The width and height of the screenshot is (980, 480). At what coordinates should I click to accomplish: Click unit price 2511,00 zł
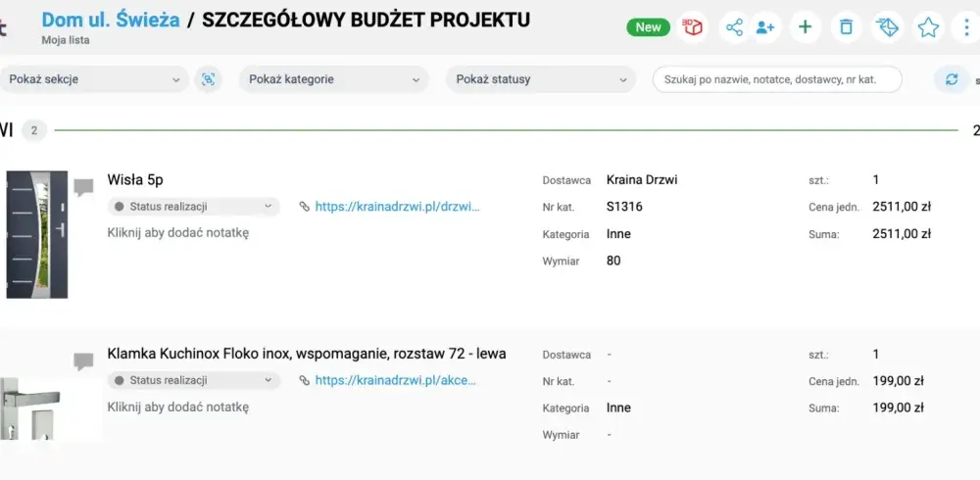[x=902, y=207]
